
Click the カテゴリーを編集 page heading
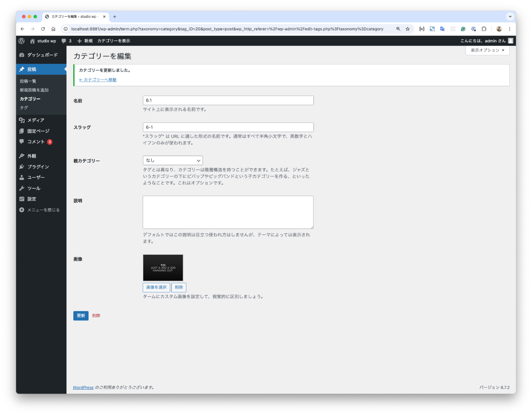[103, 56]
